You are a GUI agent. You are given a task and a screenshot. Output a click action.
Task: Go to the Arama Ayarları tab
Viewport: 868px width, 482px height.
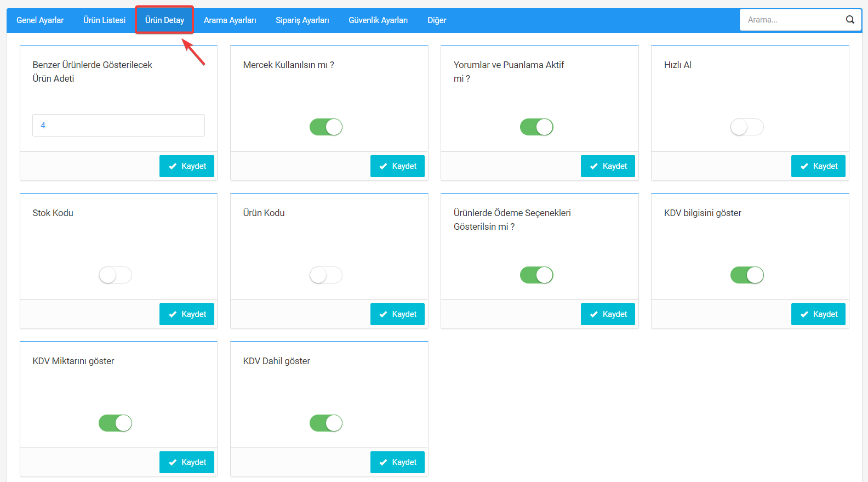[x=230, y=20]
